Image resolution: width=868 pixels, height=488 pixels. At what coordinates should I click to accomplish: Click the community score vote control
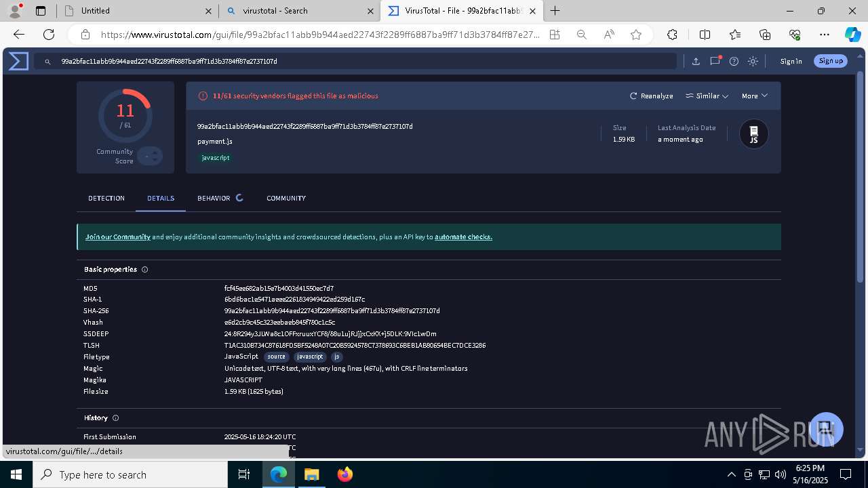tap(150, 157)
